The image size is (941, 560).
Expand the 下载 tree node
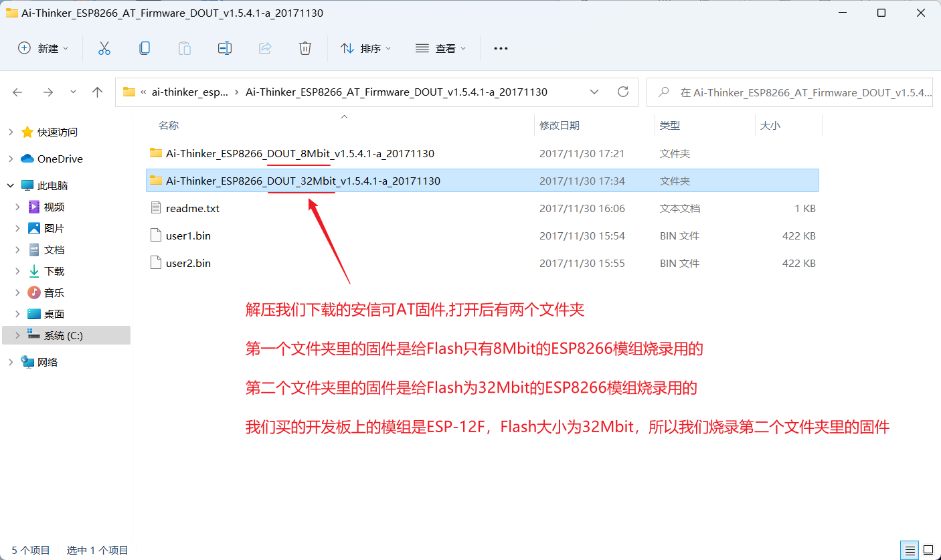[x=18, y=271]
